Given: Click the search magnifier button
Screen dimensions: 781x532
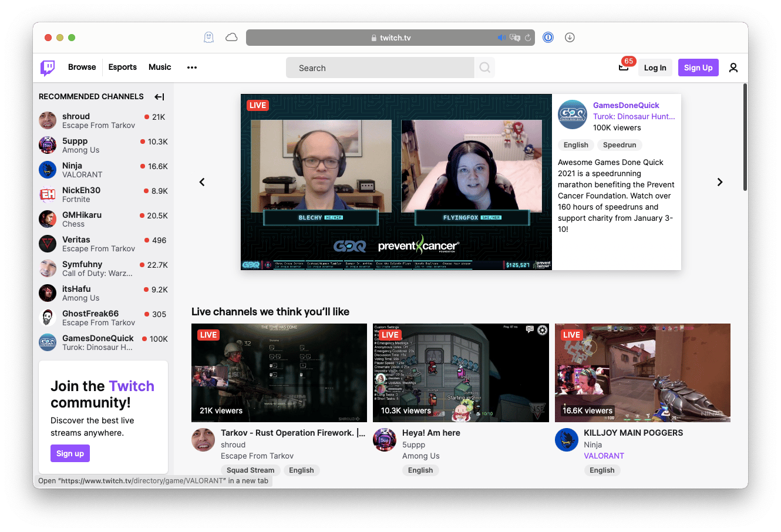Looking at the screenshot, I should (484, 68).
